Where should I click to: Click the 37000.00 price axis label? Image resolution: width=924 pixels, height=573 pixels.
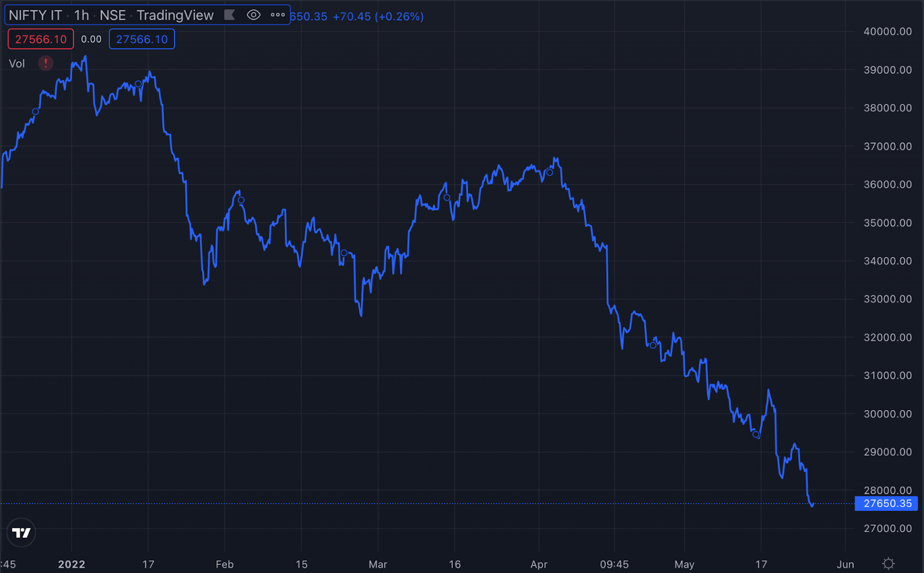pyautogui.click(x=888, y=147)
